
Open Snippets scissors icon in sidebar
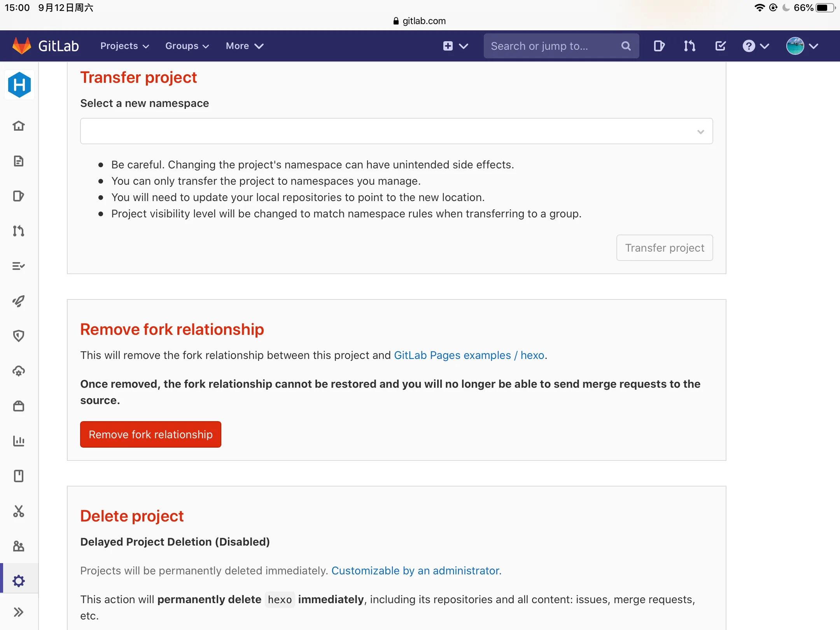pyautogui.click(x=19, y=511)
